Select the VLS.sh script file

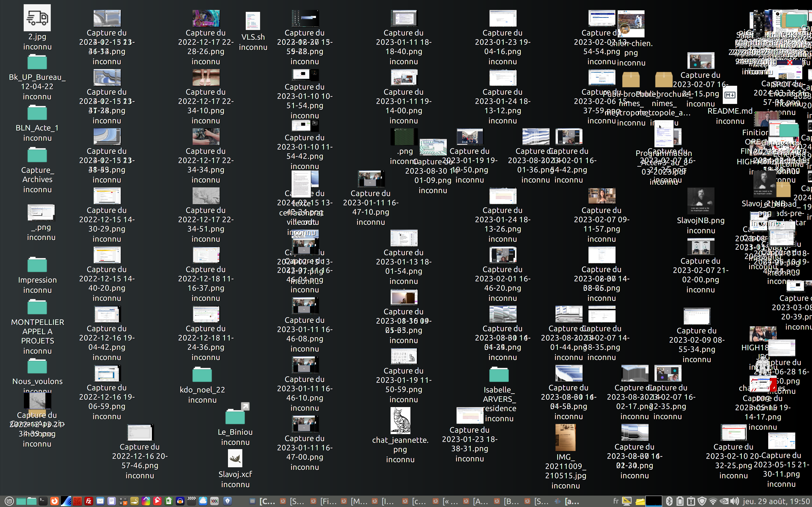pos(253,22)
